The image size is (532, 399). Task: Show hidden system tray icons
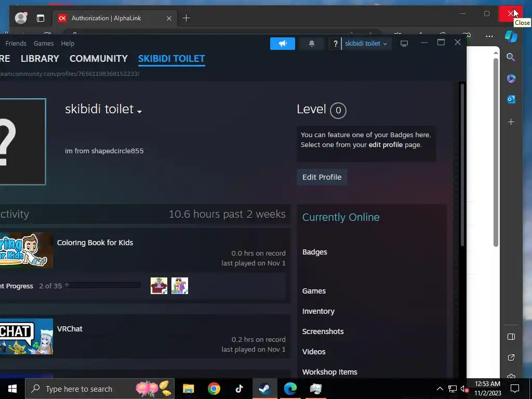[x=440, y=389]
